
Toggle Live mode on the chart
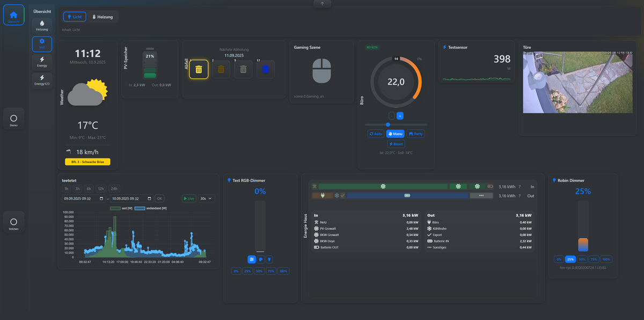click(x=188, y=199)
